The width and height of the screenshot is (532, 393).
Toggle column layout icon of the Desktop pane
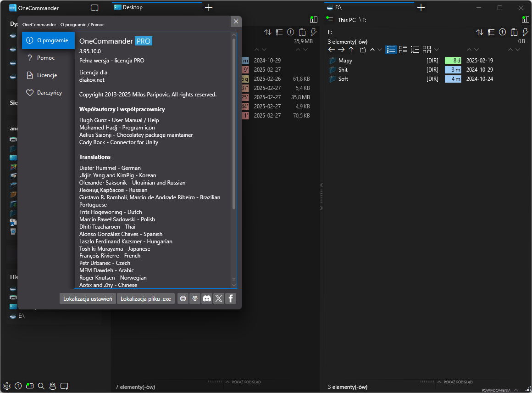(x=314, y=19)
